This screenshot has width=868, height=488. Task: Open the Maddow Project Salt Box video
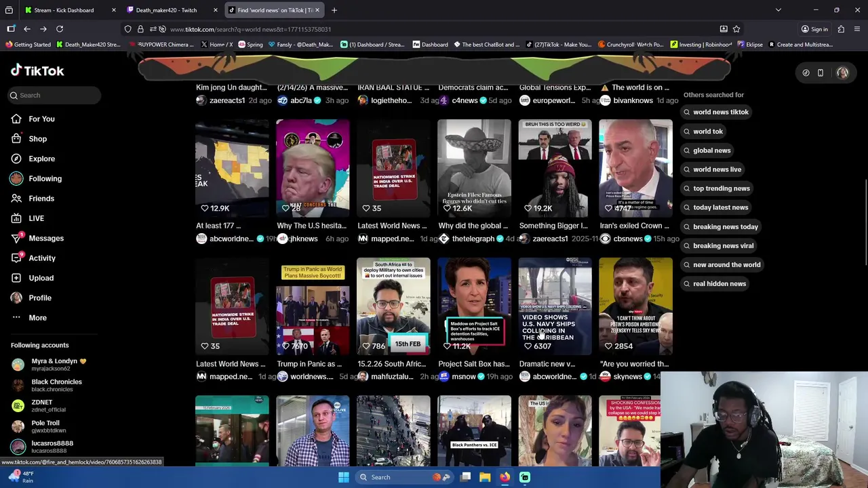tap(474, 306)
